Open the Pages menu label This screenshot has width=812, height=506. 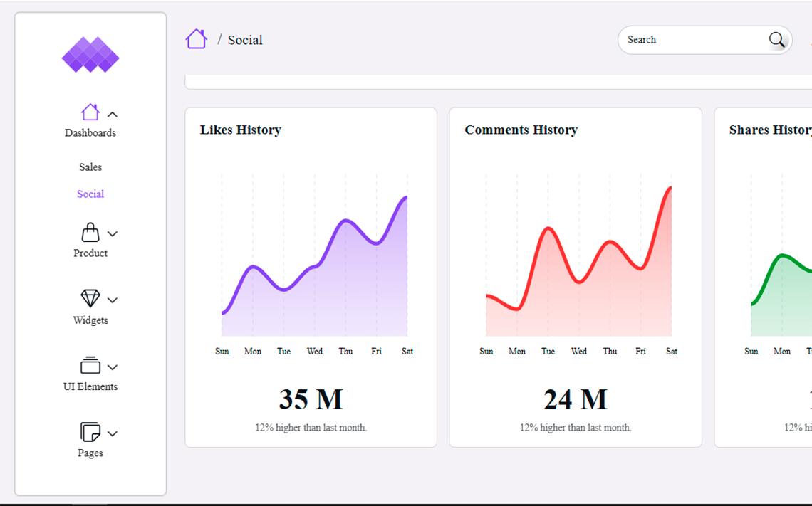90,453
